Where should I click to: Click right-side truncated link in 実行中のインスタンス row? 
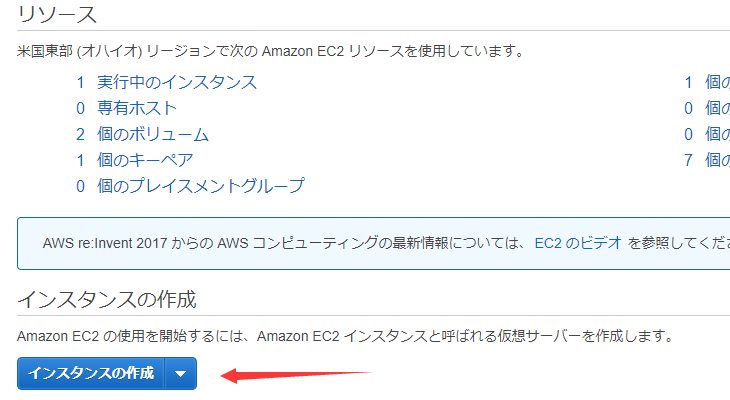707,82
